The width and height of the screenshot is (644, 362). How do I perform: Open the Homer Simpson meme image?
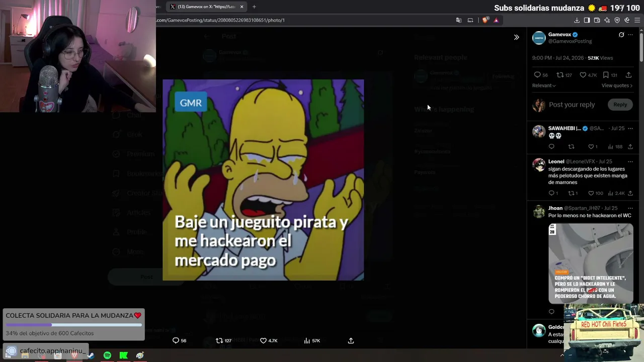coord(263,180)
